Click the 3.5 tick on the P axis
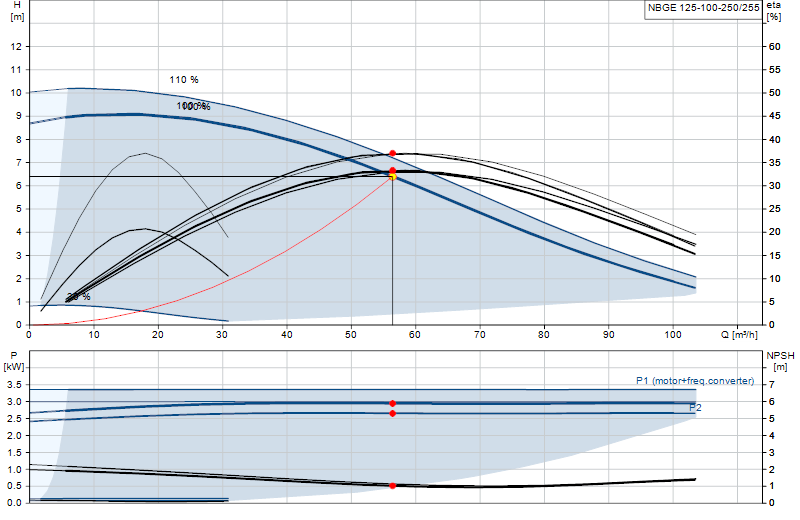This screenshot has width=800, height=520. pos(15,385)
